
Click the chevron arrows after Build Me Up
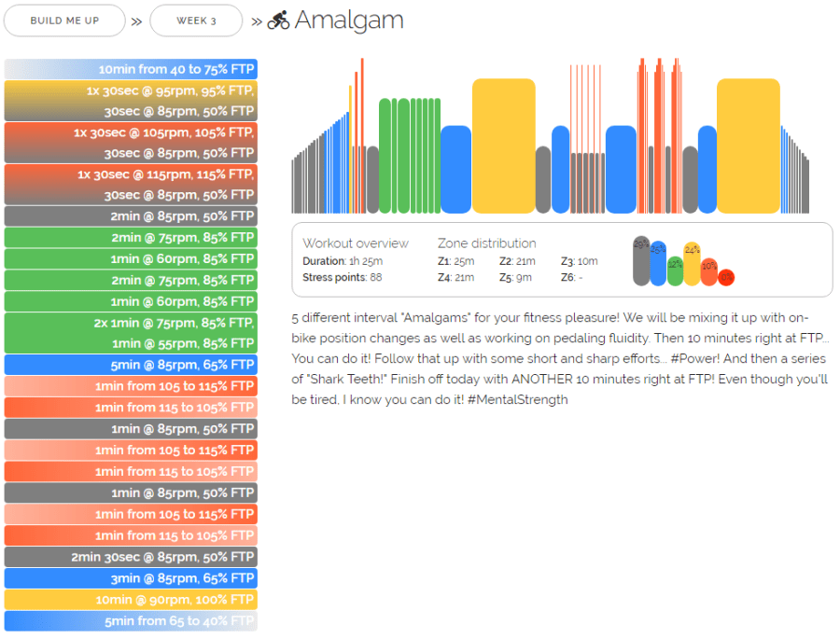(x=137, y=21)
